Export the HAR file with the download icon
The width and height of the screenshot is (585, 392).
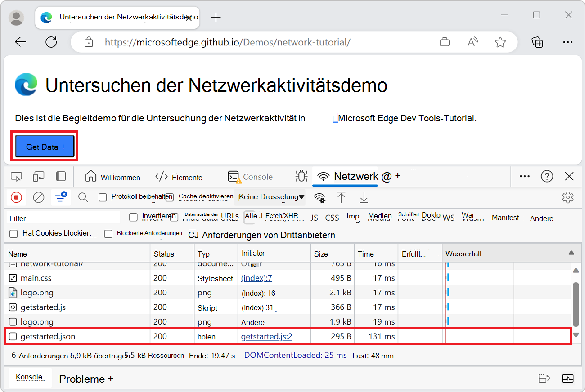[x=364, y=197]
